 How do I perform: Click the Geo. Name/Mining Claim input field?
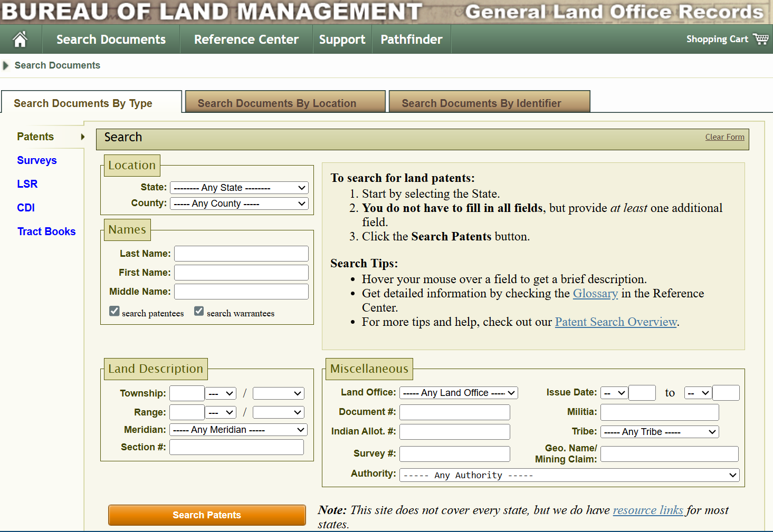(x=670, y=454)
